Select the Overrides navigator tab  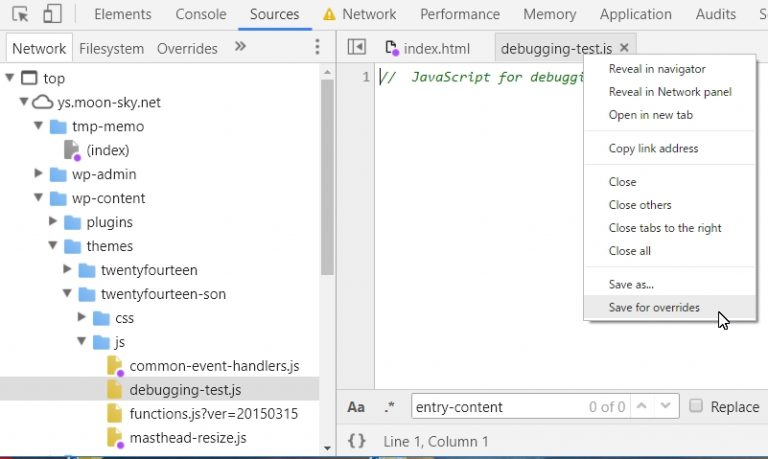187,48
